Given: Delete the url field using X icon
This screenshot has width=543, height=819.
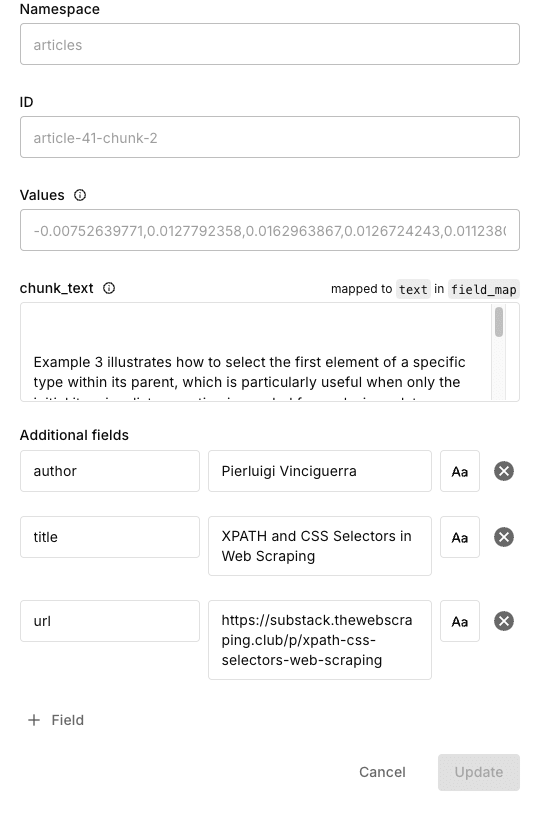Looking at the screenshot, I should pos(504,621).
